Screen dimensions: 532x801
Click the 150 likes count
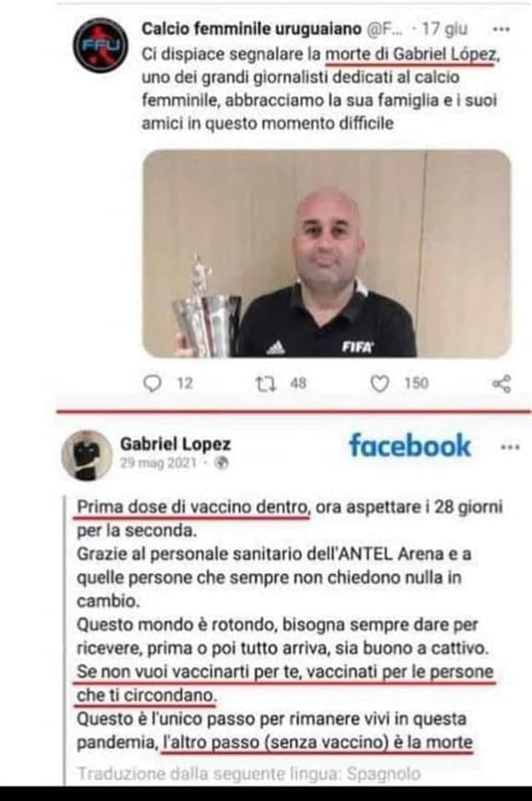[416, 383]
